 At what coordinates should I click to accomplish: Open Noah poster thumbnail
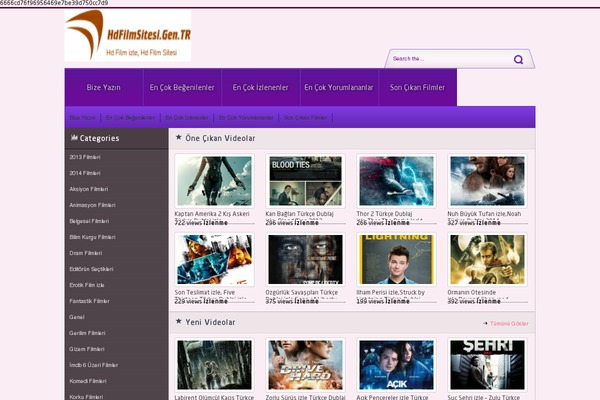coord(488,181)
